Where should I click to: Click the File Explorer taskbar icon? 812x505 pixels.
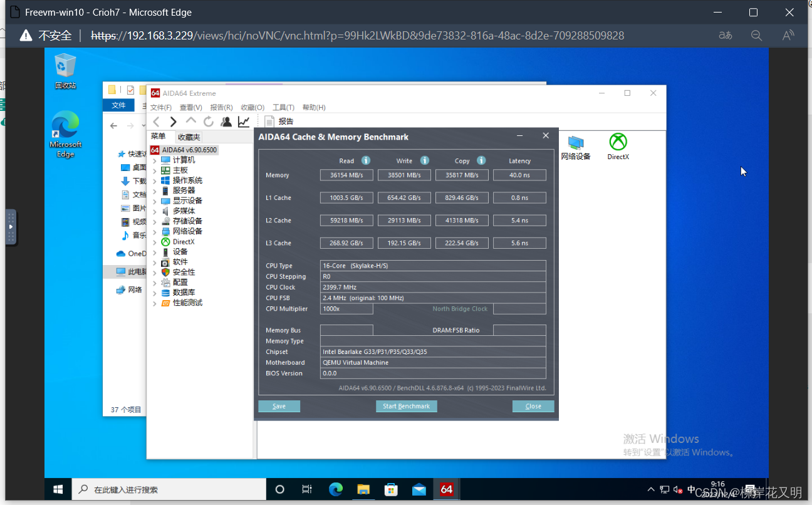pyautogui.click(x=363, y=489)
